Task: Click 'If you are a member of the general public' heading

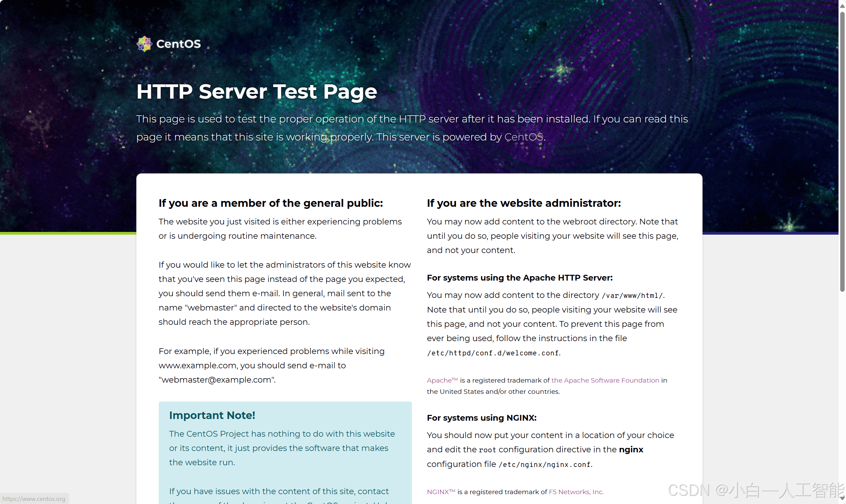Action: (x=271, y=203)
